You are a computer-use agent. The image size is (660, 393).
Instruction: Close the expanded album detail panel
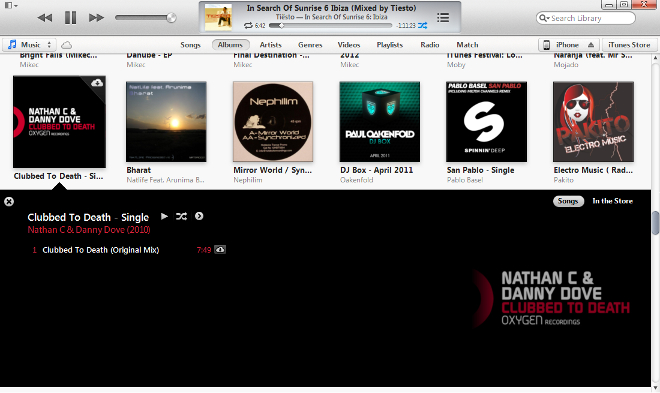coord(9,202)
